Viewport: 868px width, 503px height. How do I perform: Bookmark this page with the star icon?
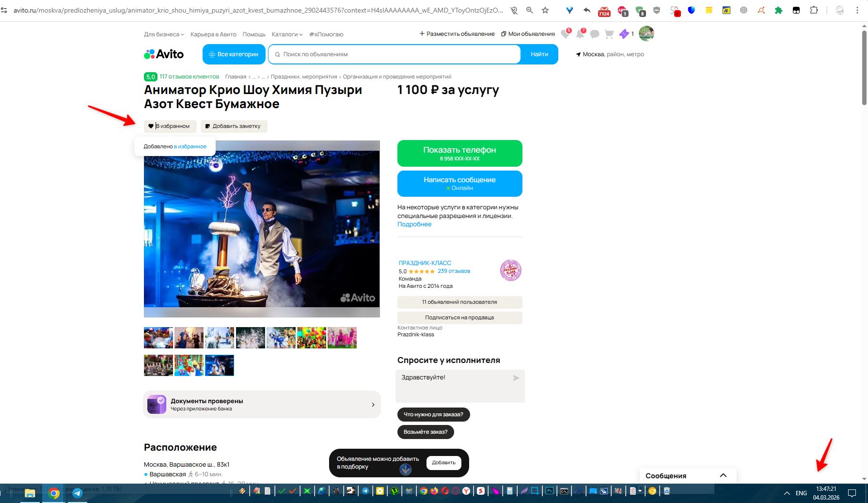click(545, 10)
